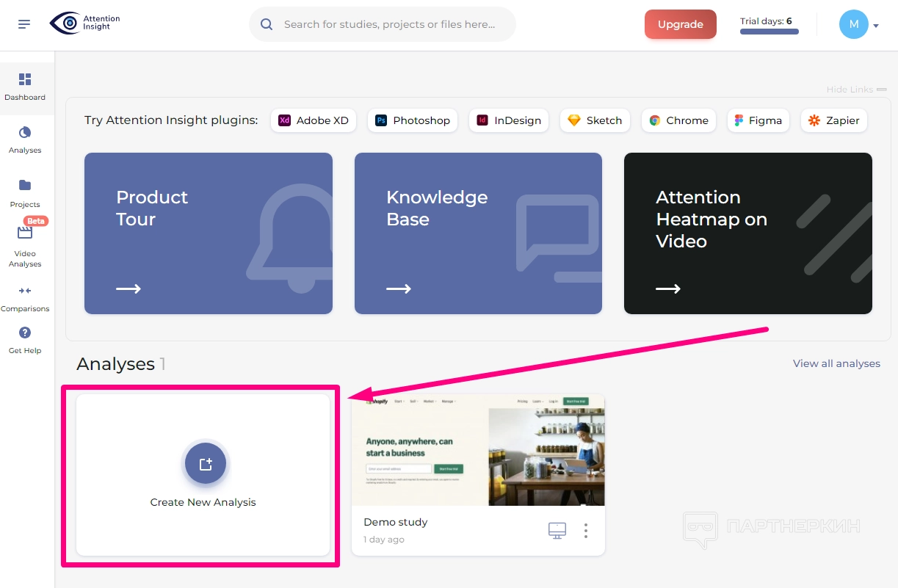Click the hamburger menu icon

click(x=24, y=24)
